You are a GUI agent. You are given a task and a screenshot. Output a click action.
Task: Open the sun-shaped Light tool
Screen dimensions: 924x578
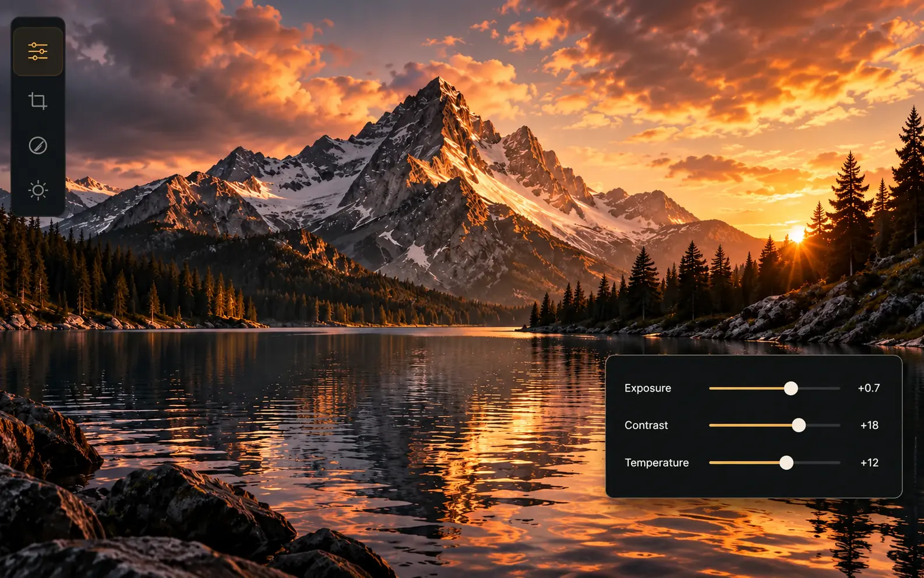click(x=38, y=190)
